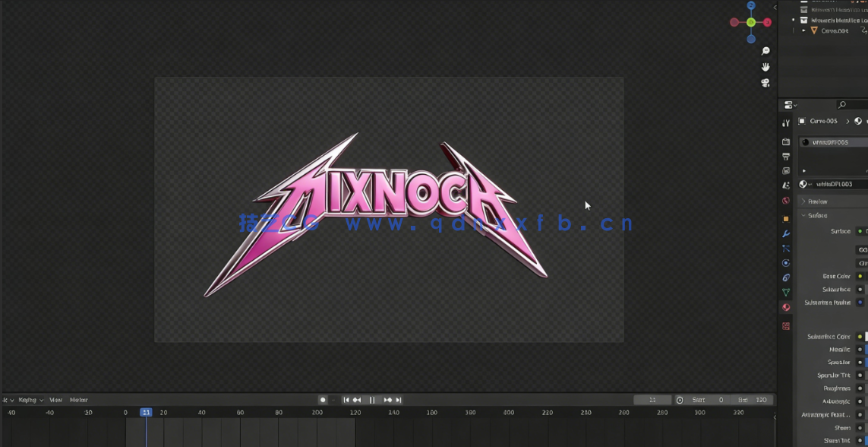This screenshot has height=447, width=868.
Task: Toggle the use preview range clock icon
Action: point(680,400)
